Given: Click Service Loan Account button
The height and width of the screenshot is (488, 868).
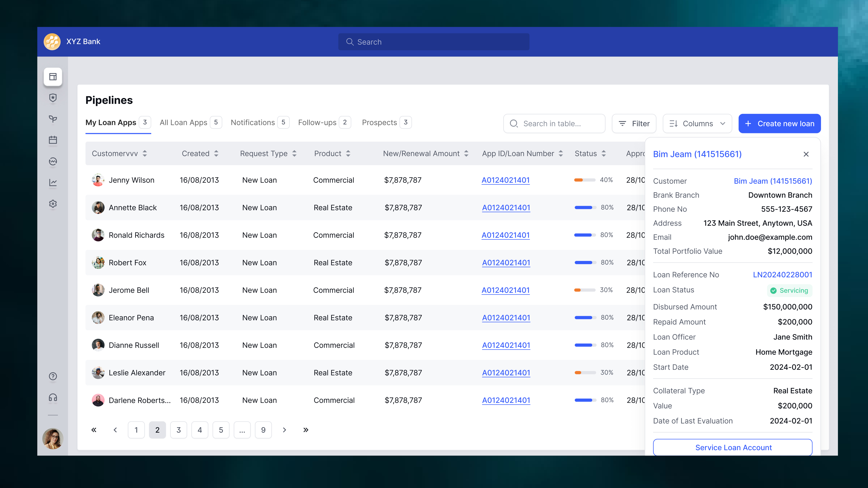Looking at the screenshot, I should 733,447.
